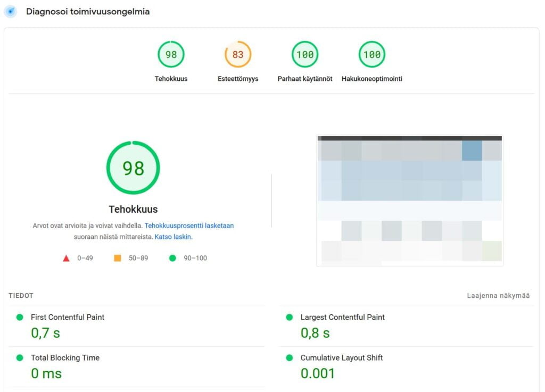Viewport: 545px width, 392px height.
Task: Jump to the Hakukoneoptimointi label
Action: click(x=372, y=79)
